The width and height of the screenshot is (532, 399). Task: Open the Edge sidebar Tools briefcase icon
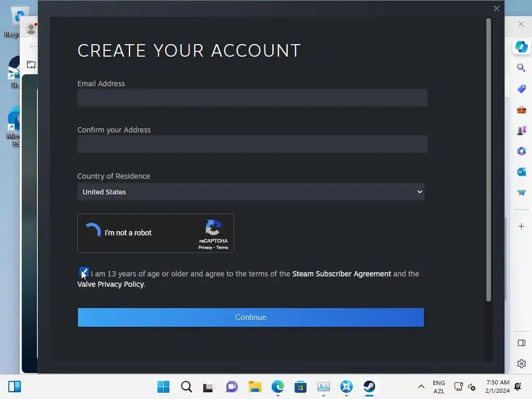tap(522, 110)
